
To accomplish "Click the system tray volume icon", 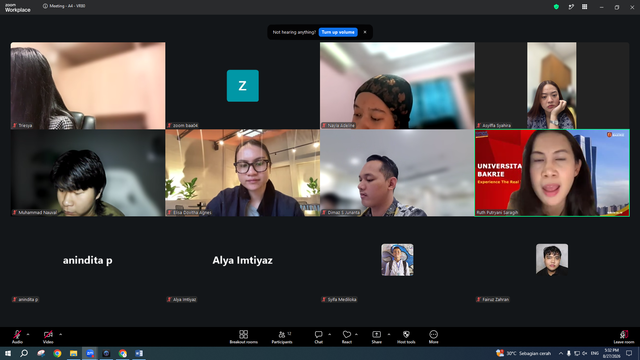I will click(x=584, y=353).
